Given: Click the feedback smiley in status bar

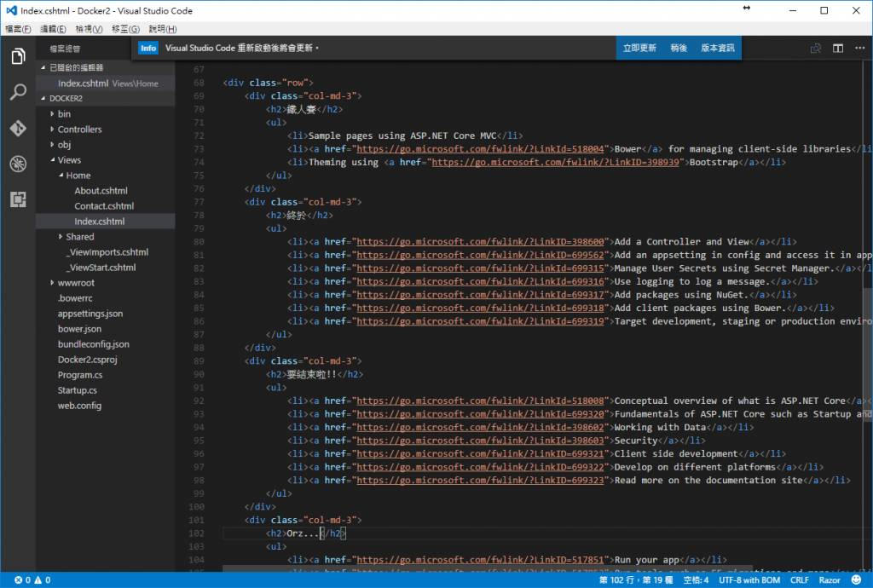Looking at the screenshot, I should tap(856, 579).
